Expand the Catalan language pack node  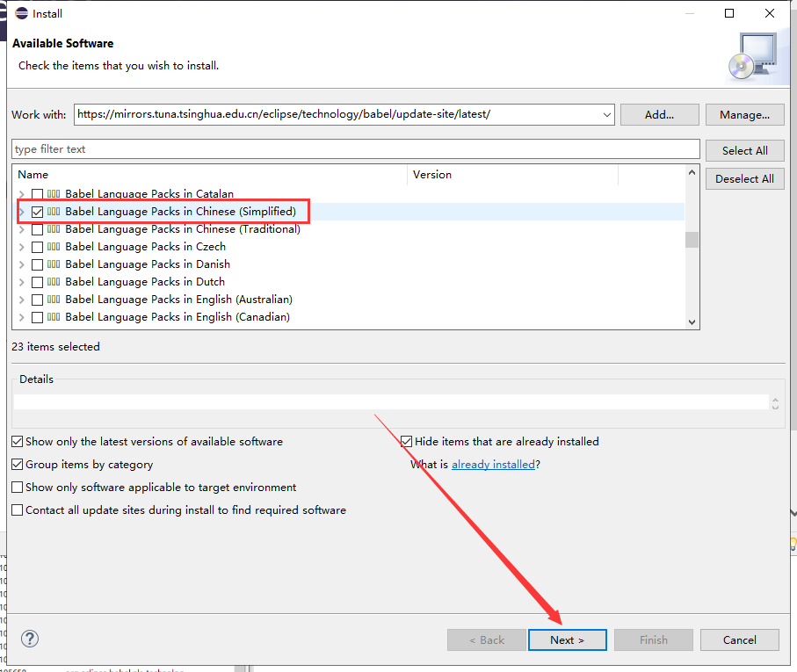click(x=21, y=194)
